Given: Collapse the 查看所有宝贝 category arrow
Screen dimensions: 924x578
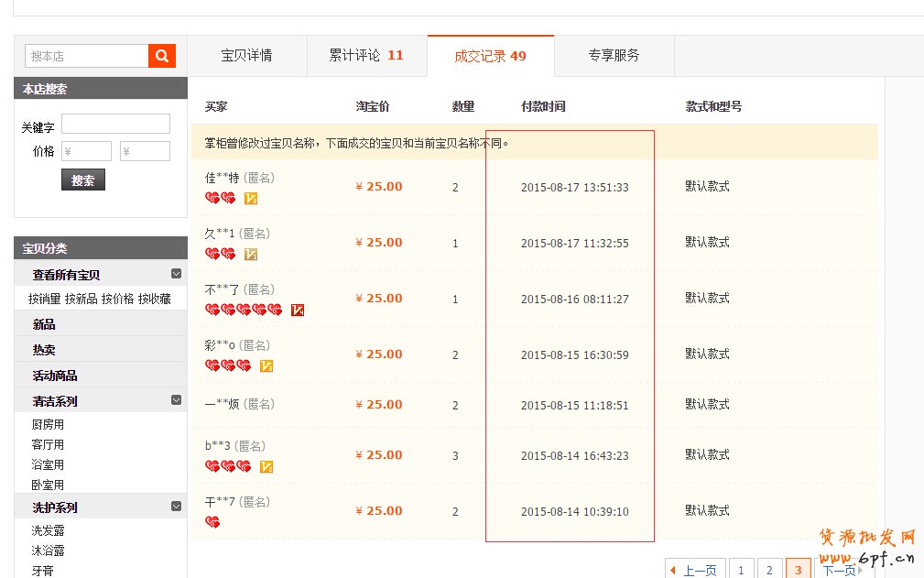Looking at the screenshot, I should click(x=176, y=274).
